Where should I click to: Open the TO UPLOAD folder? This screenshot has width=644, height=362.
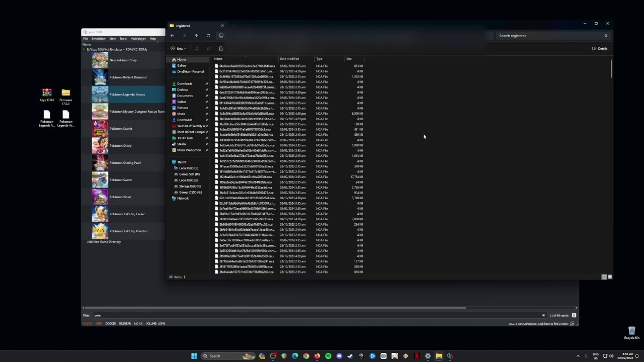coord(185,138)
